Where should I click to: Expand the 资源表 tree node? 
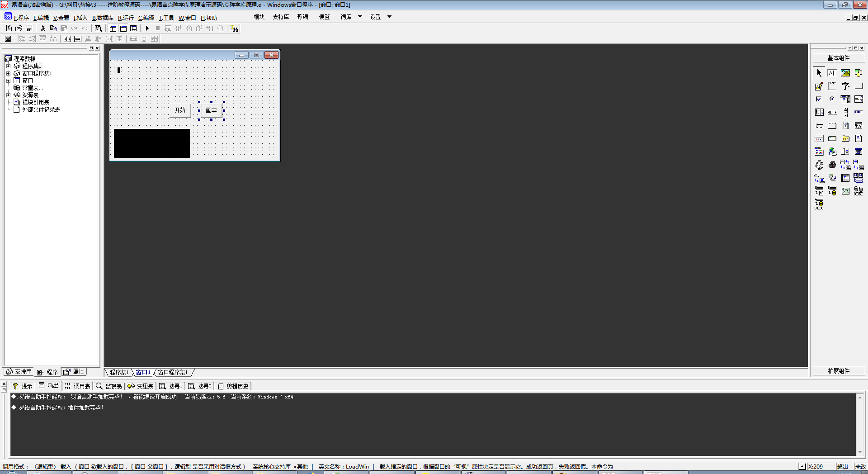coord(8,95)
